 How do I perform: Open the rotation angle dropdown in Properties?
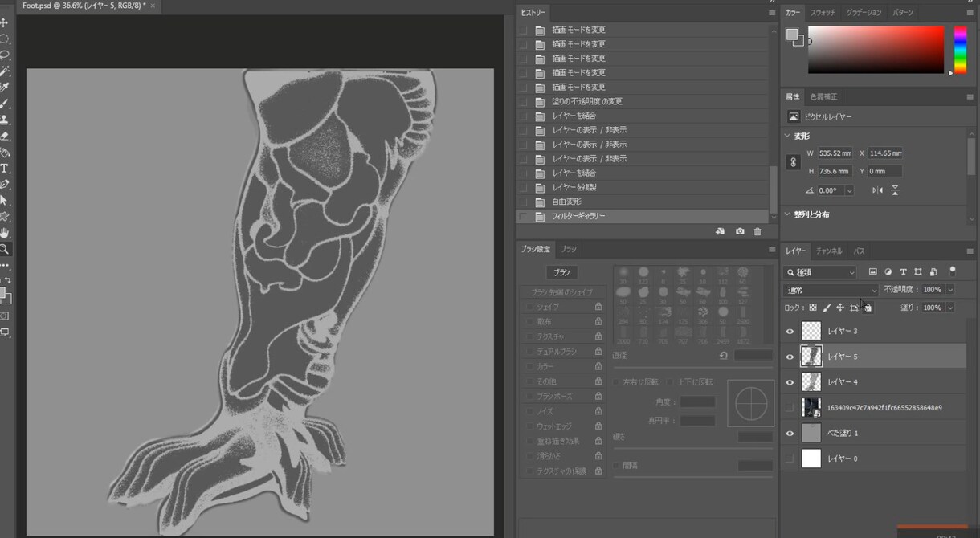[x=850, y=190]
